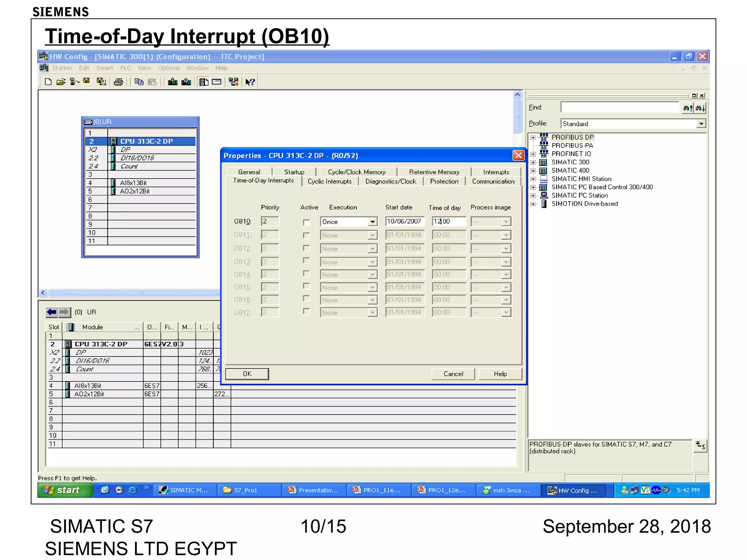Click the Windows start button
747x560 pixels.
click(x=65, y=490)
